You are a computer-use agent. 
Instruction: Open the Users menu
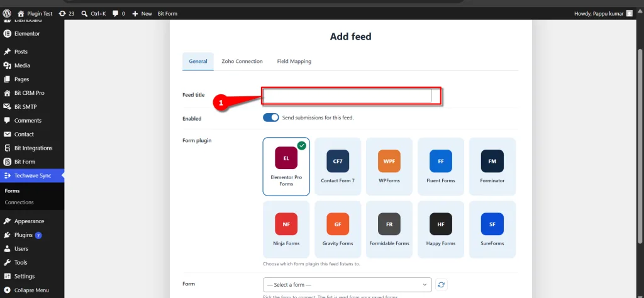(32, 249)
